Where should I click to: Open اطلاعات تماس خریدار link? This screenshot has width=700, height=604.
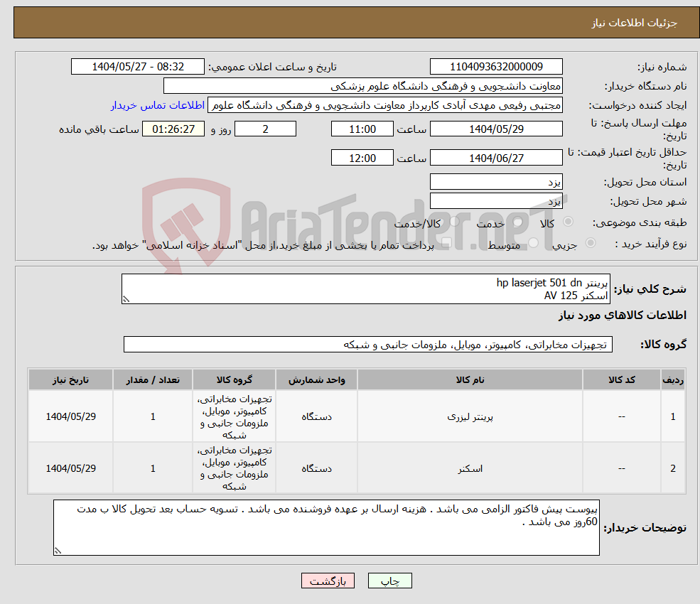pos(158,105)
